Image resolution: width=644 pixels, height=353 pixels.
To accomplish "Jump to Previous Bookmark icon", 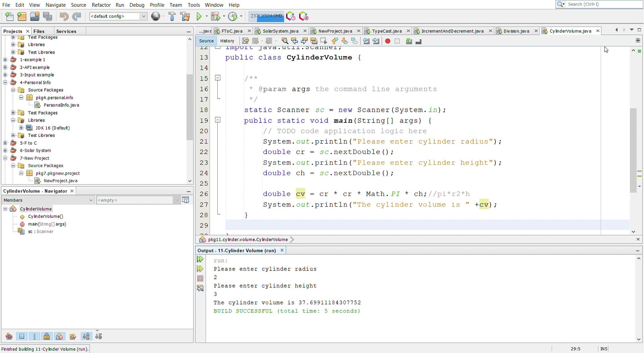I will pos(335,41).
